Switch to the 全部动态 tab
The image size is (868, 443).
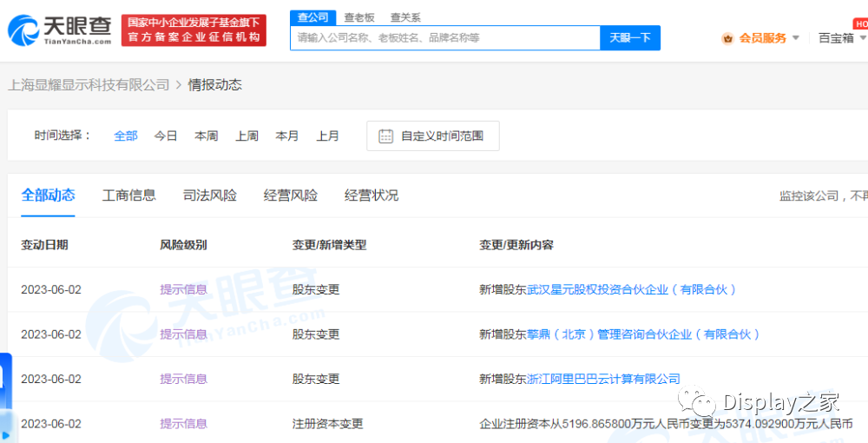(48, 195)
